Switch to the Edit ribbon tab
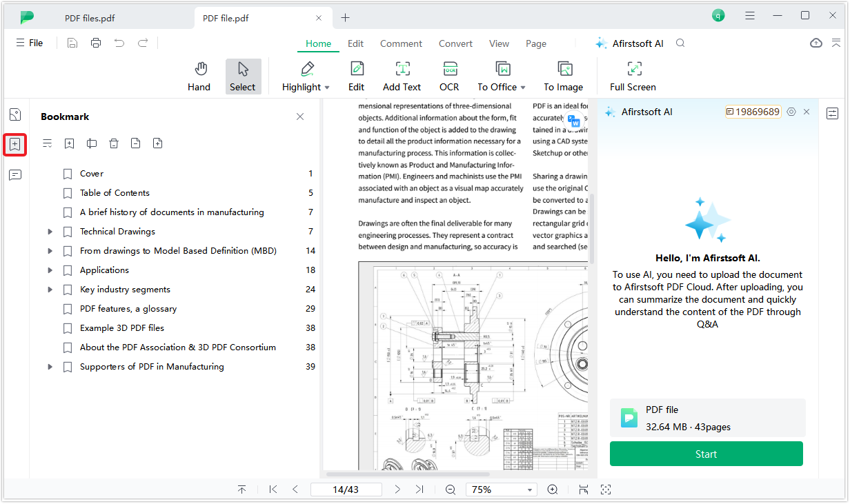This screenshot has width=850, height=504. 355,43
